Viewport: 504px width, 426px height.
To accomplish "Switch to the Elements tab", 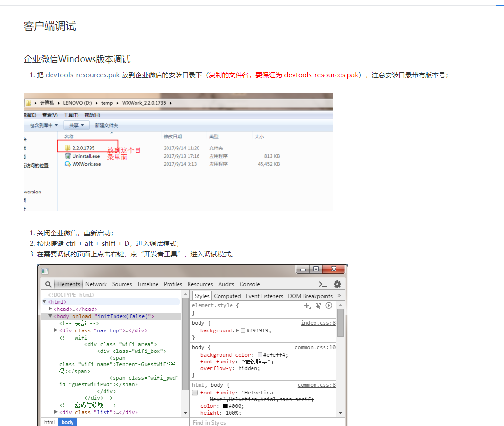I will [x=68, y=284].
